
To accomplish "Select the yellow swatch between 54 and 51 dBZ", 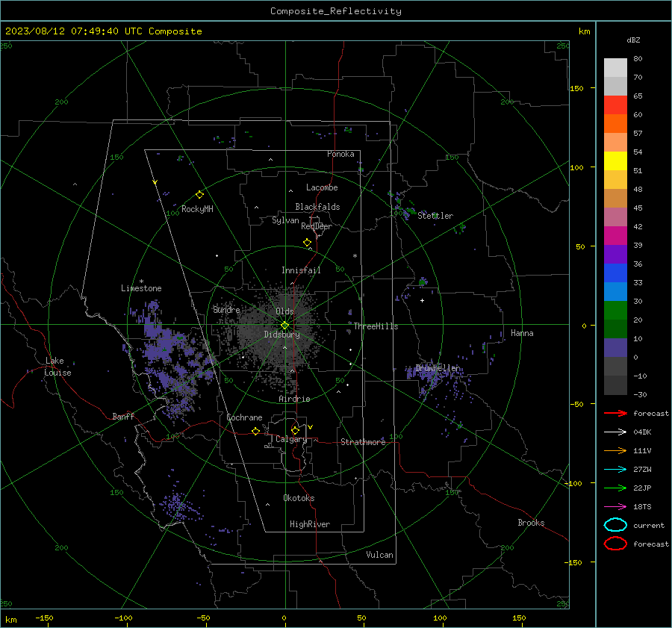I will tap(615, 161).
